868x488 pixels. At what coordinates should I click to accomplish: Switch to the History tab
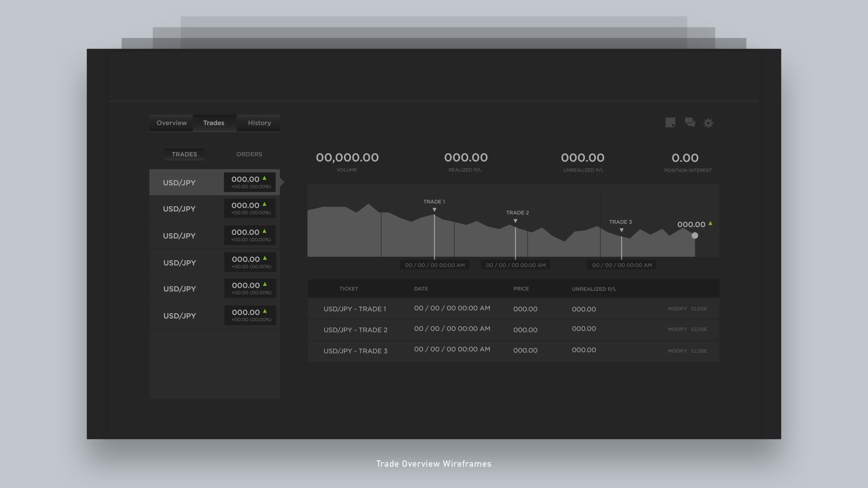259,123
